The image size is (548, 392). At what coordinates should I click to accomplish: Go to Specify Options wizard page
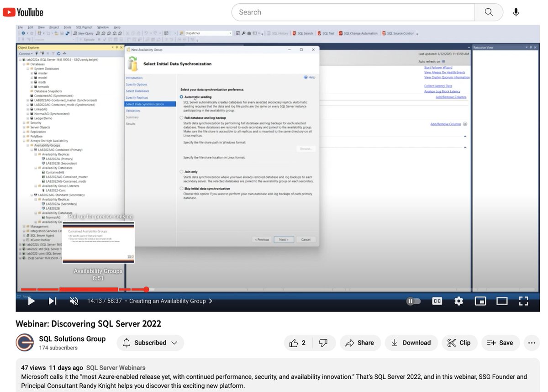click(137, 85)
